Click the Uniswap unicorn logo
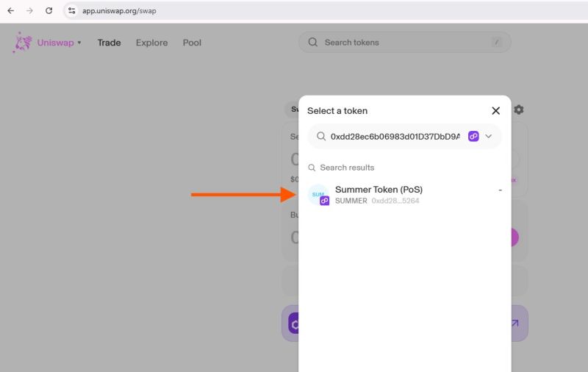The width and height of the screenshot is (588, 372). [23, 43]
